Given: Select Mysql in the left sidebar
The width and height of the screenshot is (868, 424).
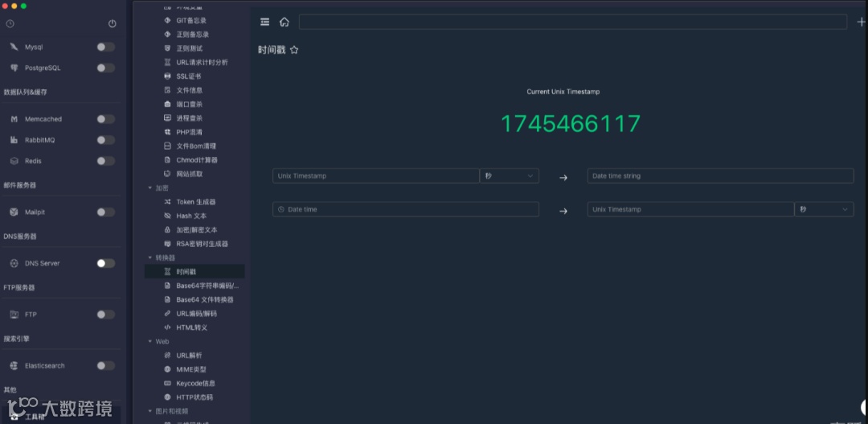Looking at the screenshot, I should click(x=34, y=47).
